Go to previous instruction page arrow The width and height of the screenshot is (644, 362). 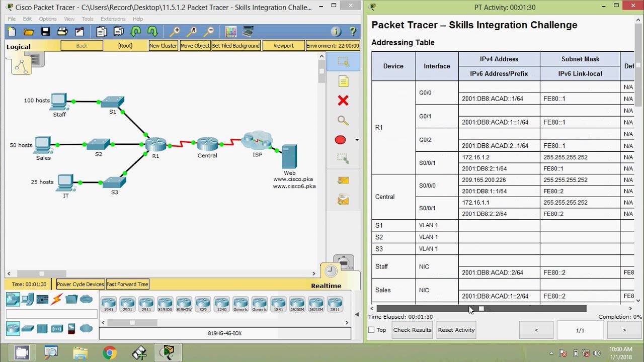536,330
